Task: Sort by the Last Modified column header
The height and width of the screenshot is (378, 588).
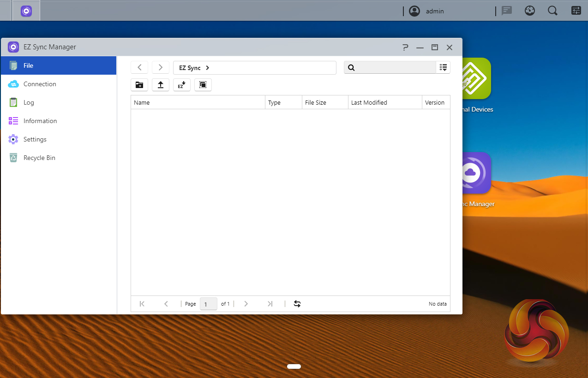Action: [385, 102]
